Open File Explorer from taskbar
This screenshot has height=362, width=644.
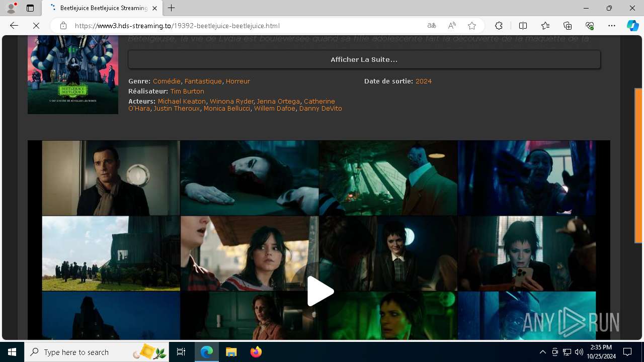point(231,352)
